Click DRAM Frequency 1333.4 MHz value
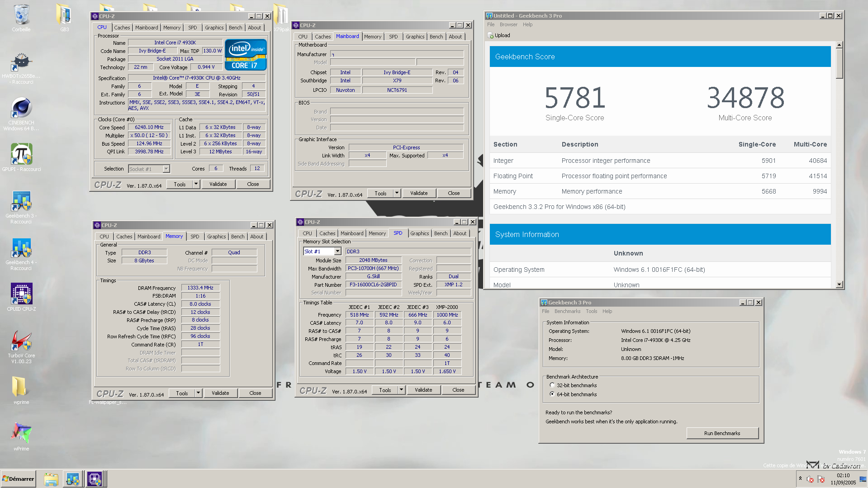This screenshot has height=488, width=868. pos(200,288)
